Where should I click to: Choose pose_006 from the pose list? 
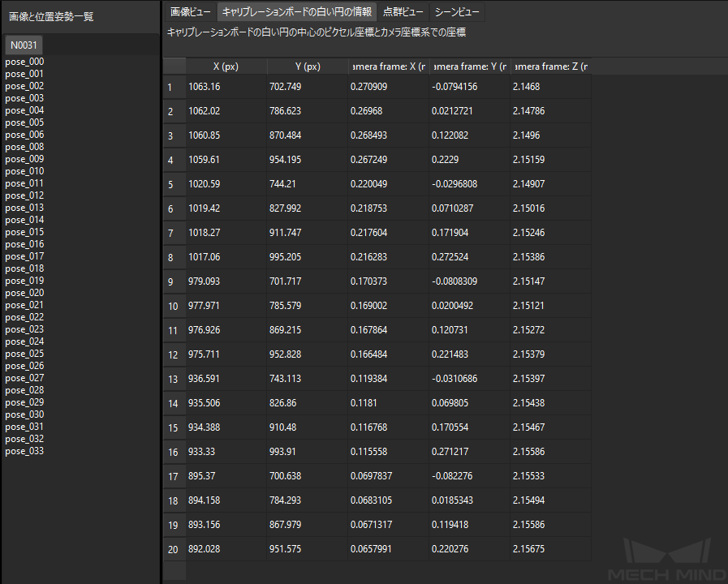[24, 135]
